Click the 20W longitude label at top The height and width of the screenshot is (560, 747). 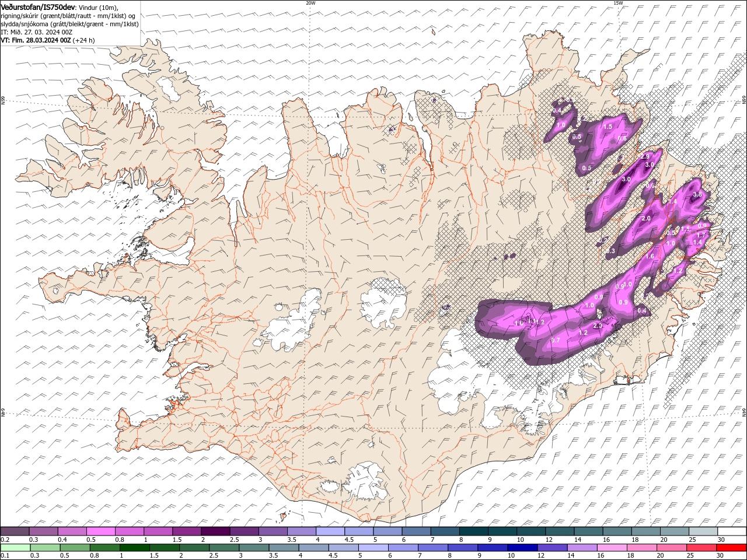[x=310, y=2]
